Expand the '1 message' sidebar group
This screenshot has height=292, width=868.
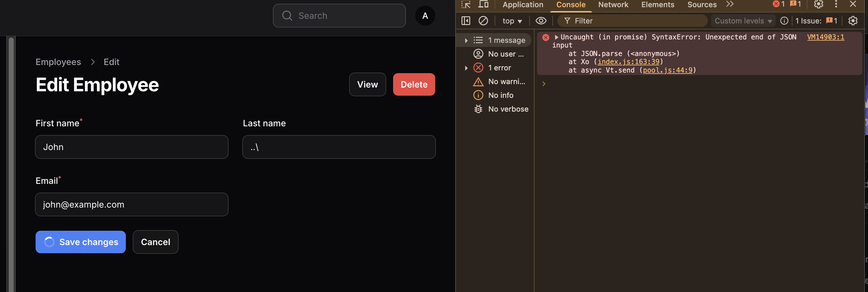pos(466,40)
